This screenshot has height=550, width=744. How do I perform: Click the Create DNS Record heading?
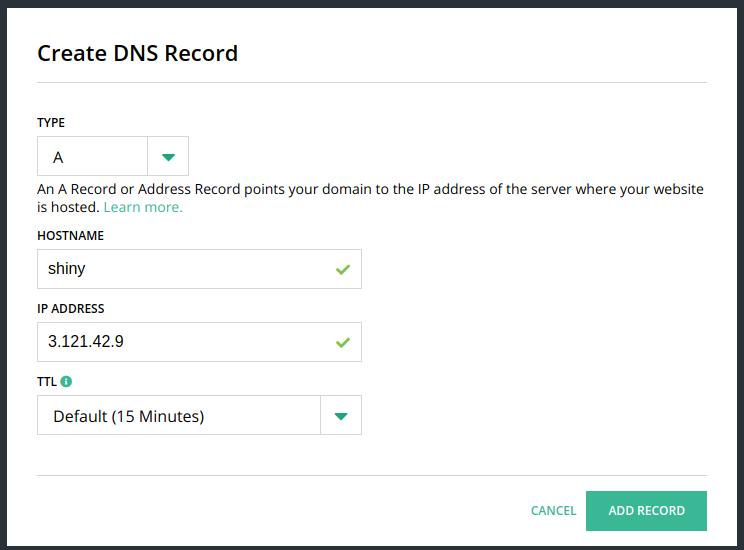click(x=138, y=53)
